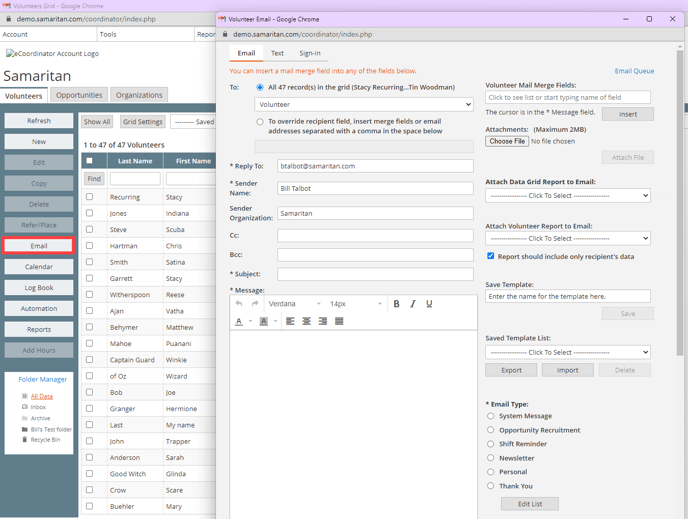Click the Log Book button in sidebar
This screenshot has width=688, height=519.
click(39, 288)
